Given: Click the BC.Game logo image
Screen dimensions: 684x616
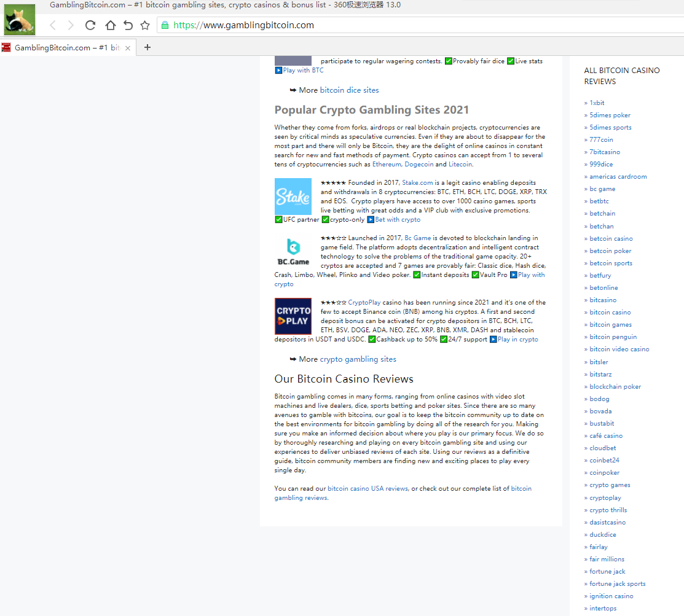Looking at the screenshot, I should click(293, 252).
